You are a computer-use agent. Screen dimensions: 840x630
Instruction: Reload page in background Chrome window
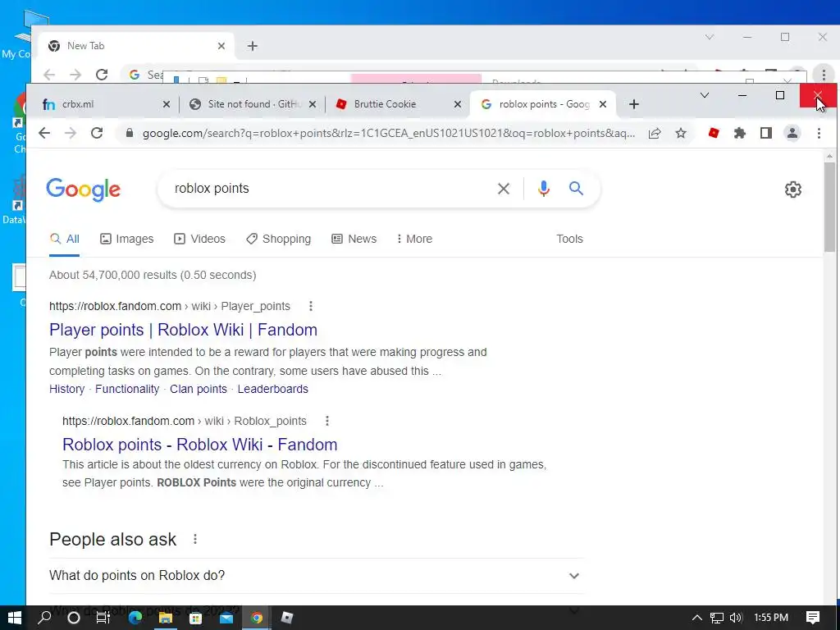coord(102,75)
